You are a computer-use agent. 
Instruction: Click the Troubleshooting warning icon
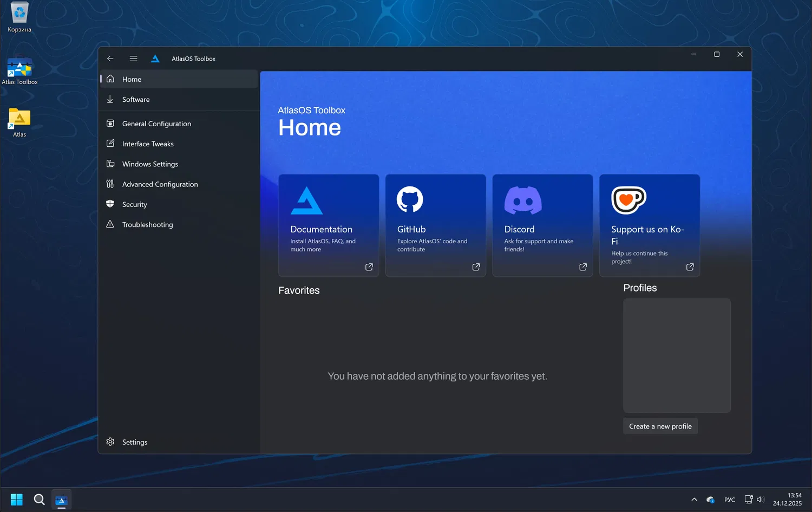coord(110,224)
